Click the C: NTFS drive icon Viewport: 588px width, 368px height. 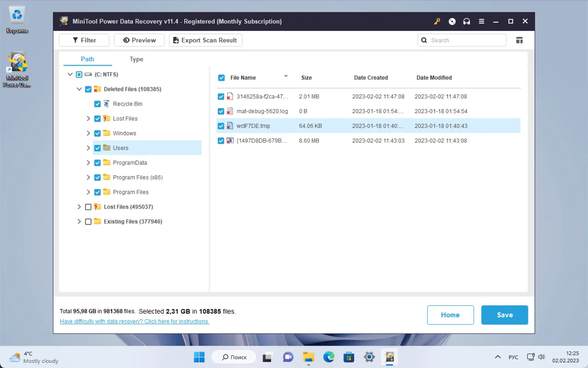(x=89, y=75)
